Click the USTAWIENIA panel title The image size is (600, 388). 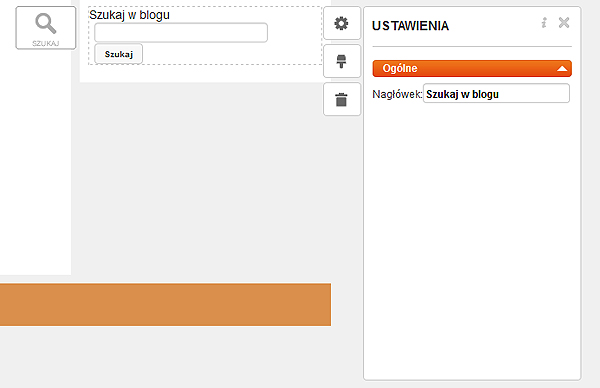[410, 26]
